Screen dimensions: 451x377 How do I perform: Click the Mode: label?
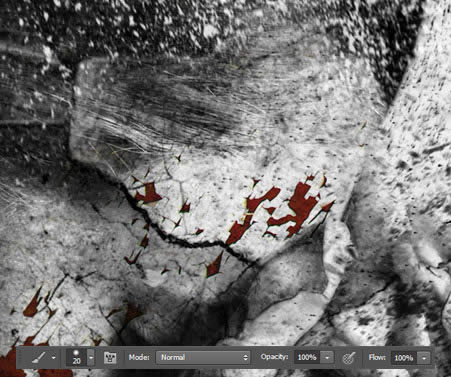(x=138, y=357)
